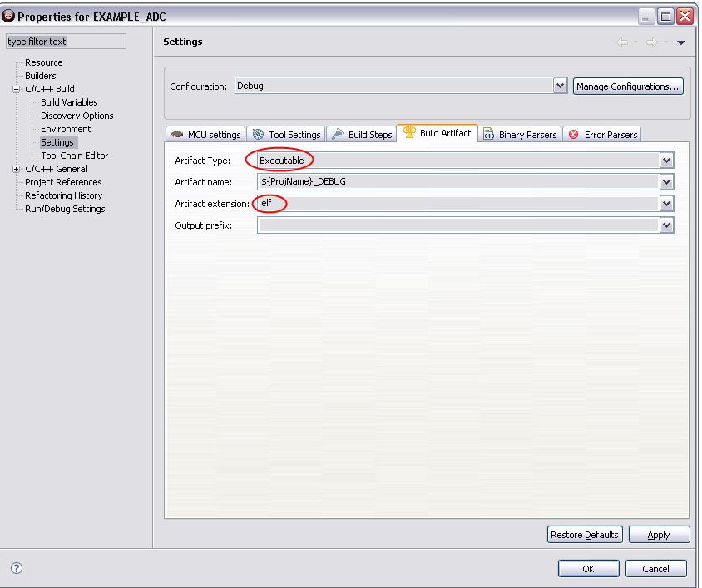Switch to the Tool Settings tab
Image resolution: width=702 pixels, height=588 pixels.
pos(286,135)
